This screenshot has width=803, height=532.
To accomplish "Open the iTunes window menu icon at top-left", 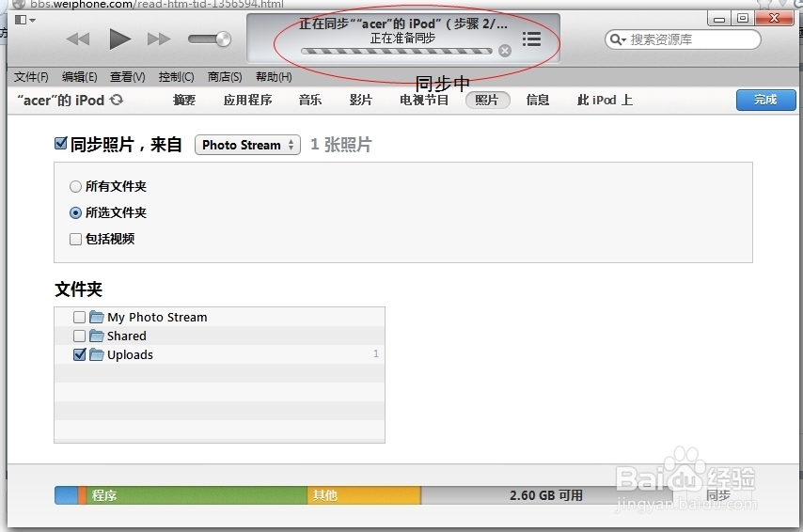I will (x=24, y=20).
